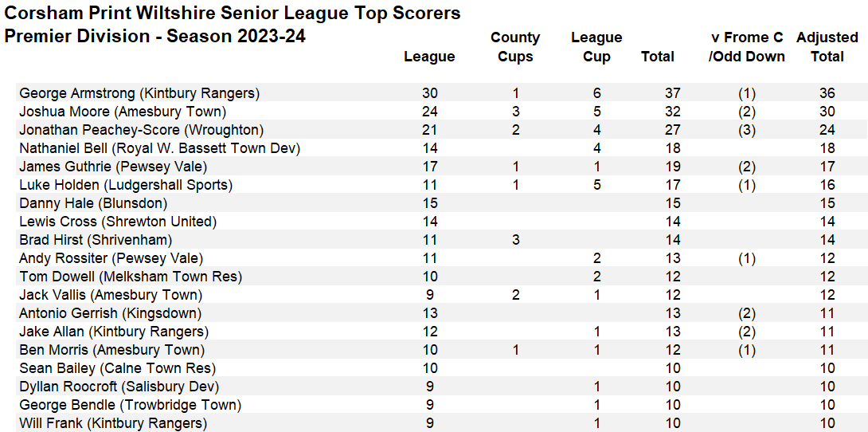Viewport: 868px width, 432px height.
Task: Click the George Armstrong (Kintbury Rangers) row name
Action: point(139,93)
